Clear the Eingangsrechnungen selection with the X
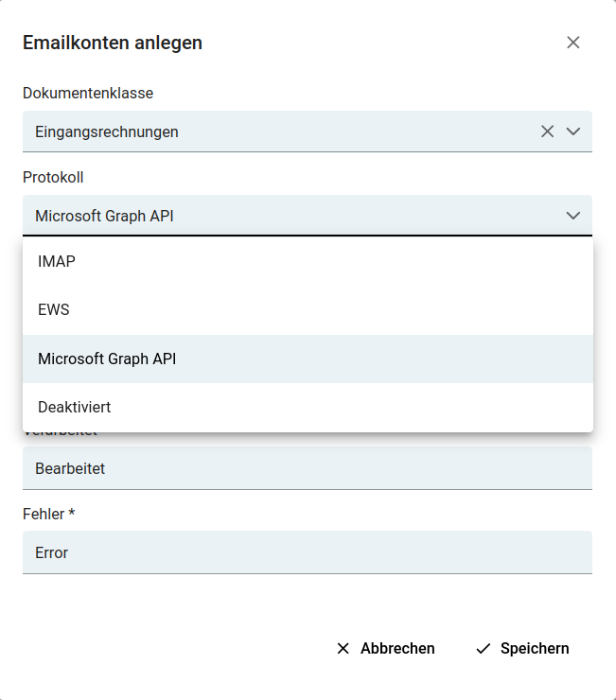 click(547, 131)
